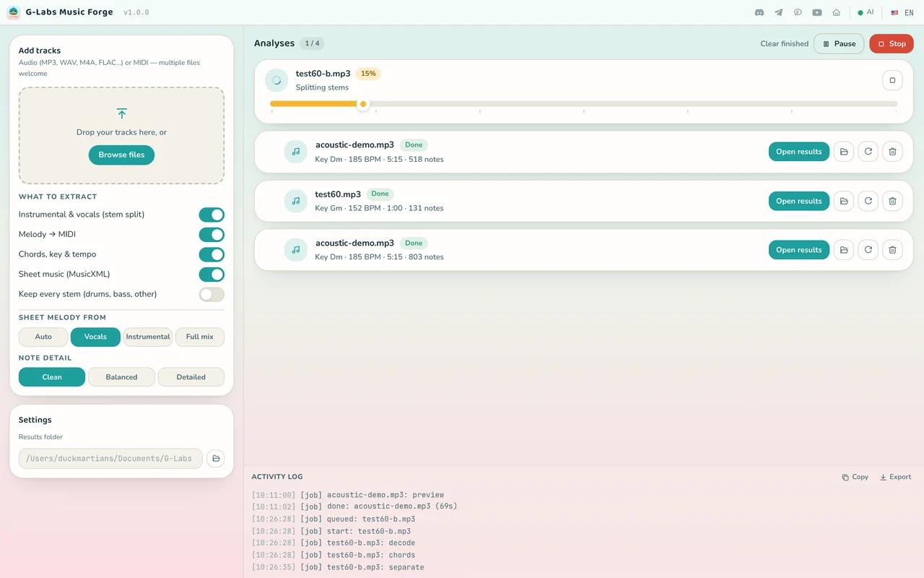Click the log line 'test60-b.mp3: separate'

click(x=338, y=567)
